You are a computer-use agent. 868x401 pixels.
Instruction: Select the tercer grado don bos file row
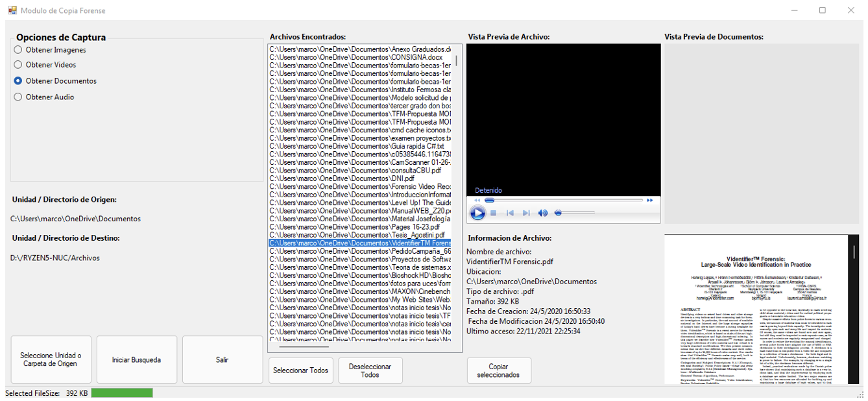coord(360,106)
